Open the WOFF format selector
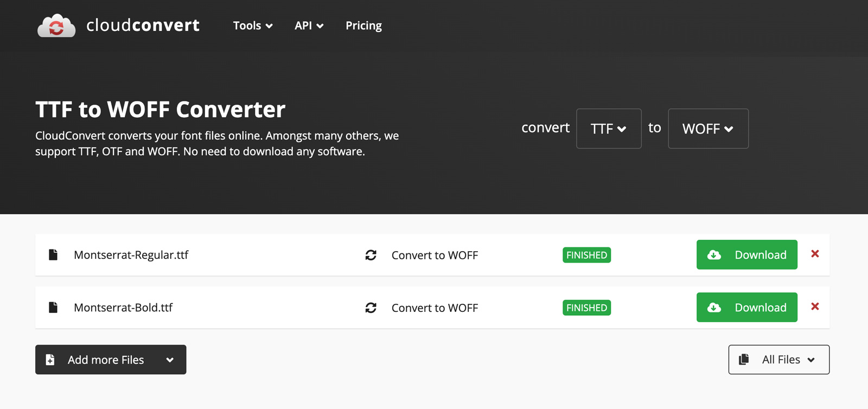 click(708, 129)
